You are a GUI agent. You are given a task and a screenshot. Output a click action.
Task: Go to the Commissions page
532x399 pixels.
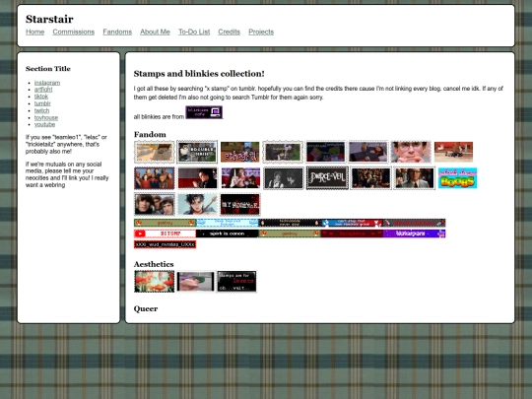point(73,32)
